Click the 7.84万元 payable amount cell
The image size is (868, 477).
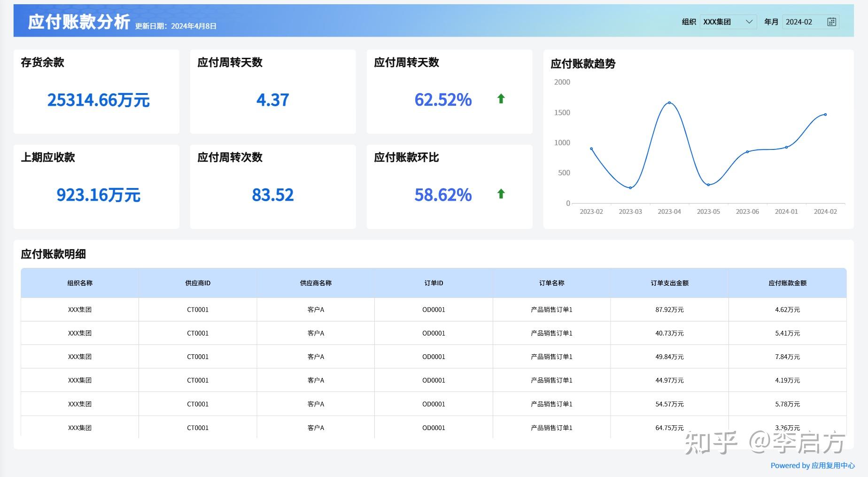click(787, 357)
